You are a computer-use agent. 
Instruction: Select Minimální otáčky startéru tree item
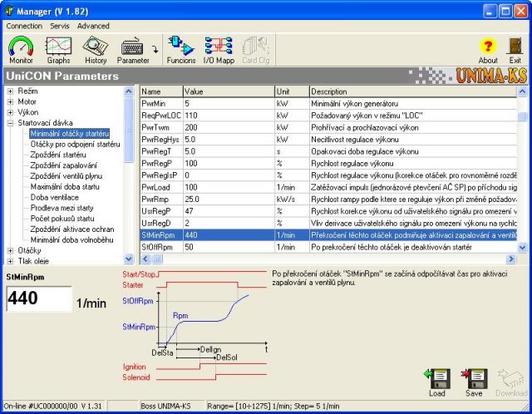[x=70, y=134]
